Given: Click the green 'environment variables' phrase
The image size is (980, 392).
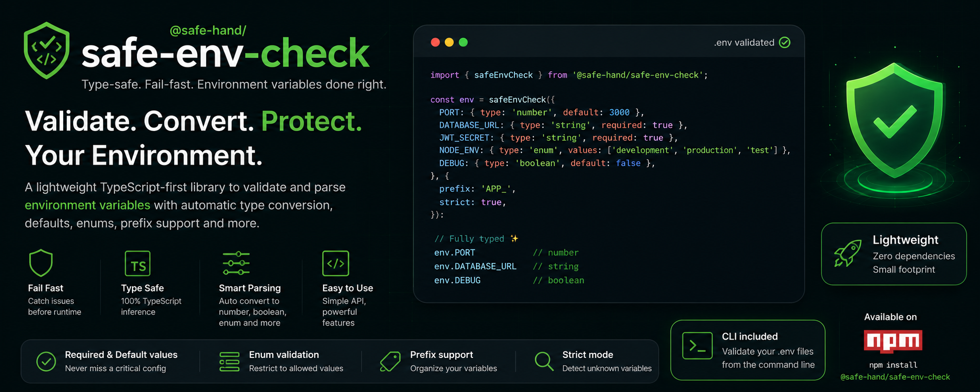Looking at the screenshot, I should 87,205.
